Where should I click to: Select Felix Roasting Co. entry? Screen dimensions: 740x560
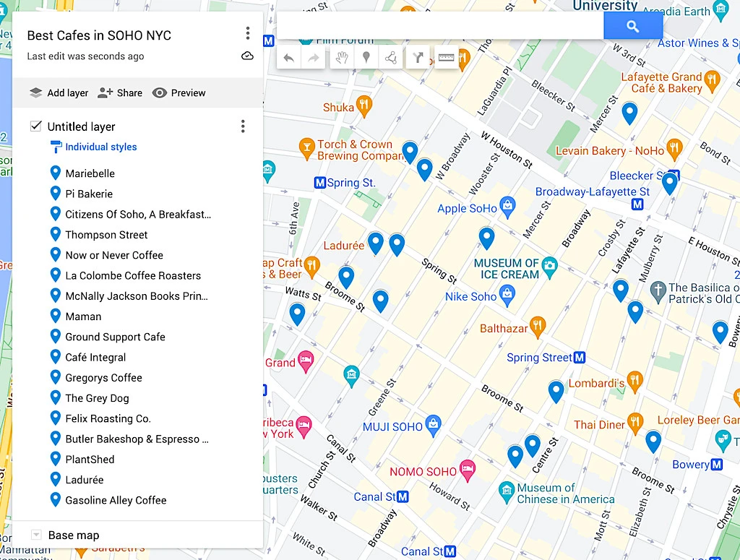coord(108,418)
